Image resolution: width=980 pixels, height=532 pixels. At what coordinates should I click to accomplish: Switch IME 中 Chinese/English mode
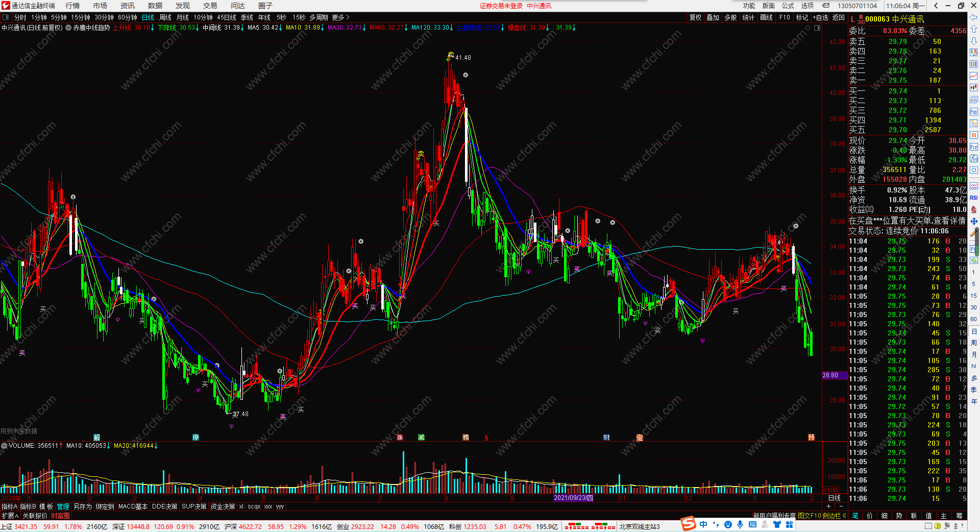[703, 524]
